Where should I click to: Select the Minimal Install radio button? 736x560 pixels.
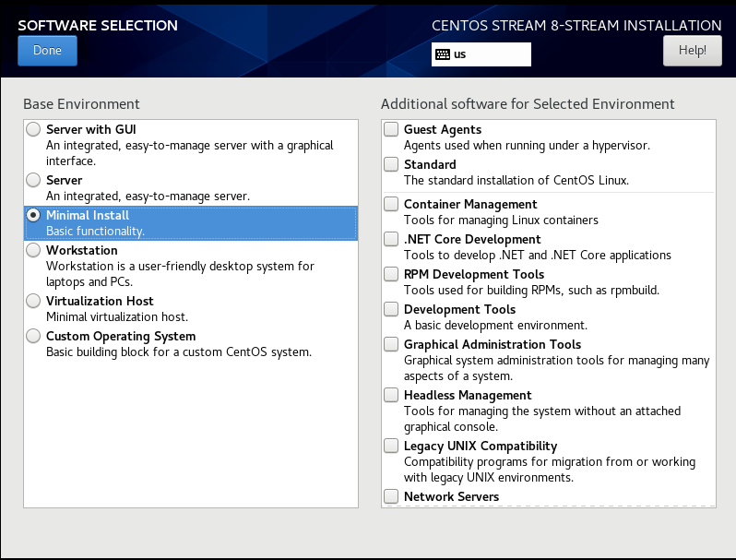click(x=33, y=215)
